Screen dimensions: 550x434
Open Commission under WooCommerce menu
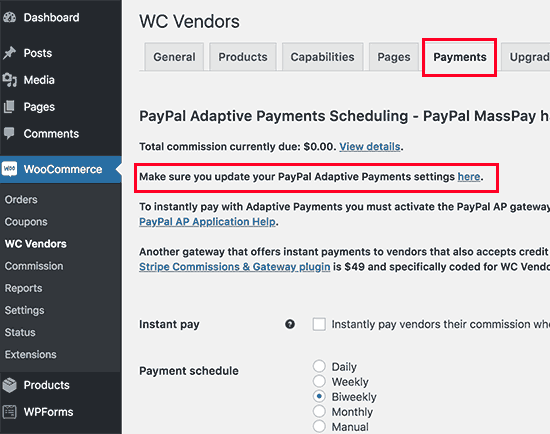(x=34, y=266)
